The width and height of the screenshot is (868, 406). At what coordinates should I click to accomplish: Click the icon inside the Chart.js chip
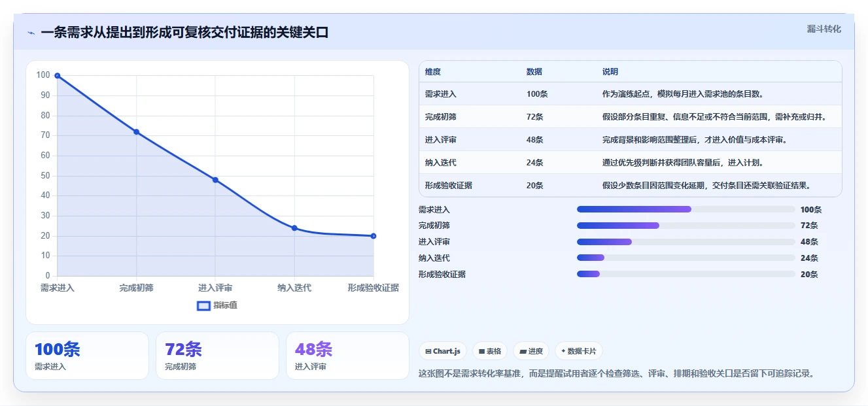[428, 352]
